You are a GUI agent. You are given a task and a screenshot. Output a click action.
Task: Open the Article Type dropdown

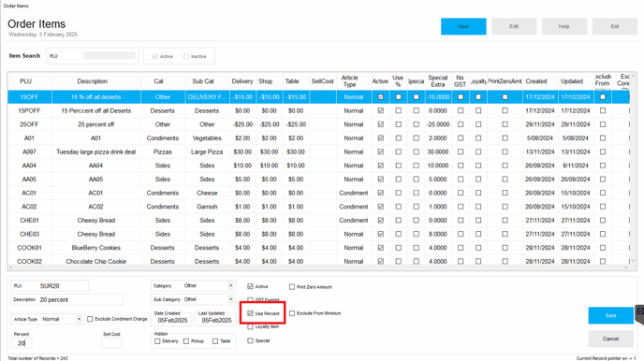pos(79,319)
